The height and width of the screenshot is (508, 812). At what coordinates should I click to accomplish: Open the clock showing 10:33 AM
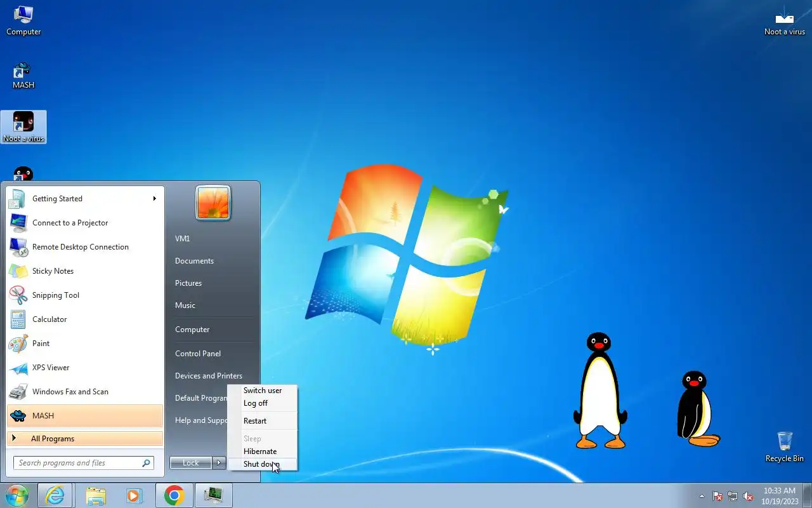(x=780, y=495)
